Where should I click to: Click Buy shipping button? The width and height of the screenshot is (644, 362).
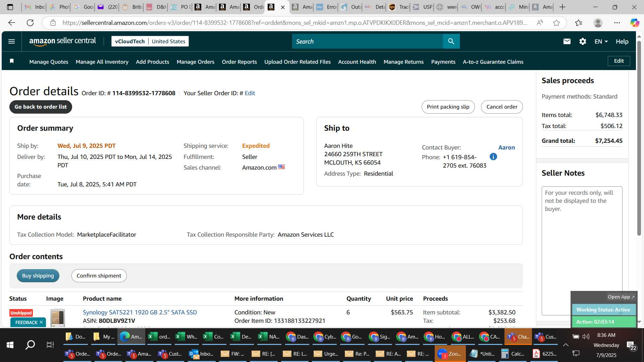tap(38, 276)
